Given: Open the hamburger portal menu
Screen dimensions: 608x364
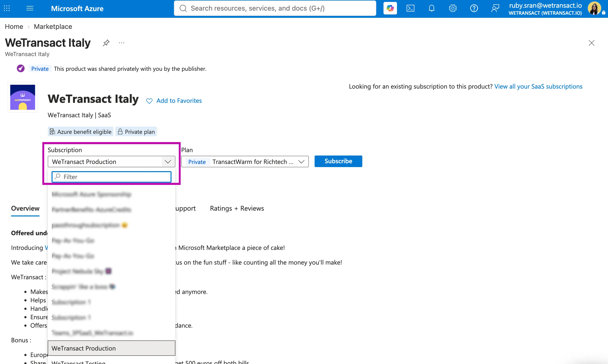Looking at the screenshot, I should click(30, 8).
